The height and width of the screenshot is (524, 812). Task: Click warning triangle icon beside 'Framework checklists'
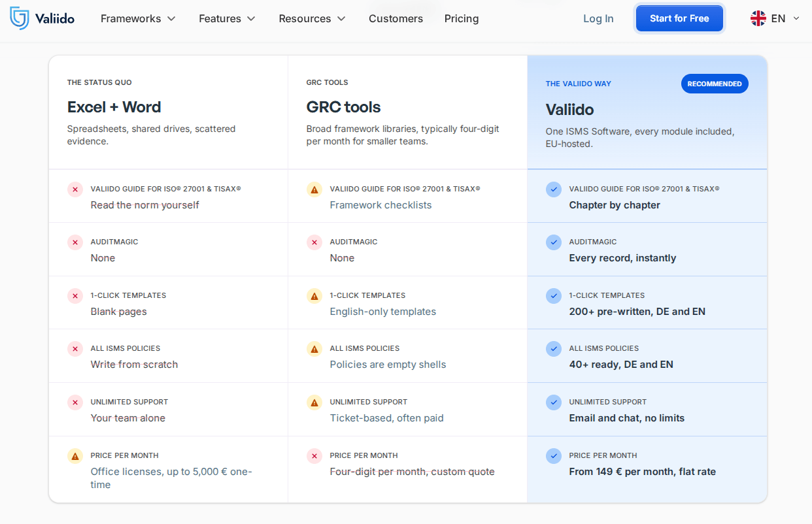(x=314, y=189)
